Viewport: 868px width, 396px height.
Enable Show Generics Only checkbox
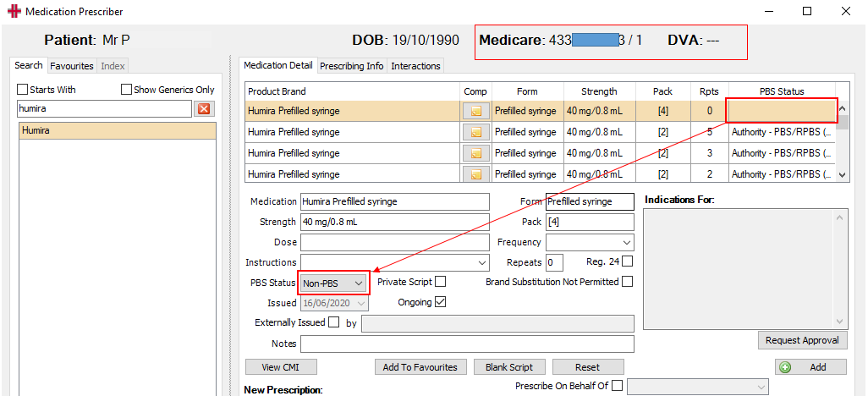point(126,90)
